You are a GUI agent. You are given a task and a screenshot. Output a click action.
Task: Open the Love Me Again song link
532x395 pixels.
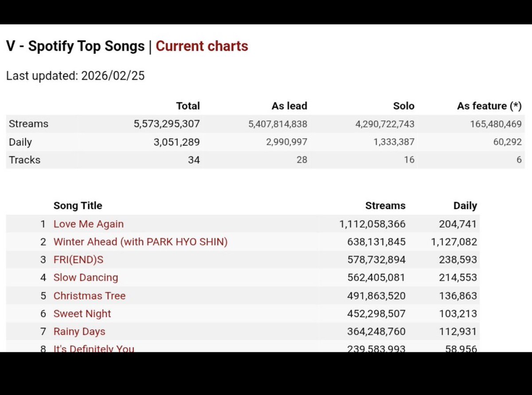(x=88, y=224)
